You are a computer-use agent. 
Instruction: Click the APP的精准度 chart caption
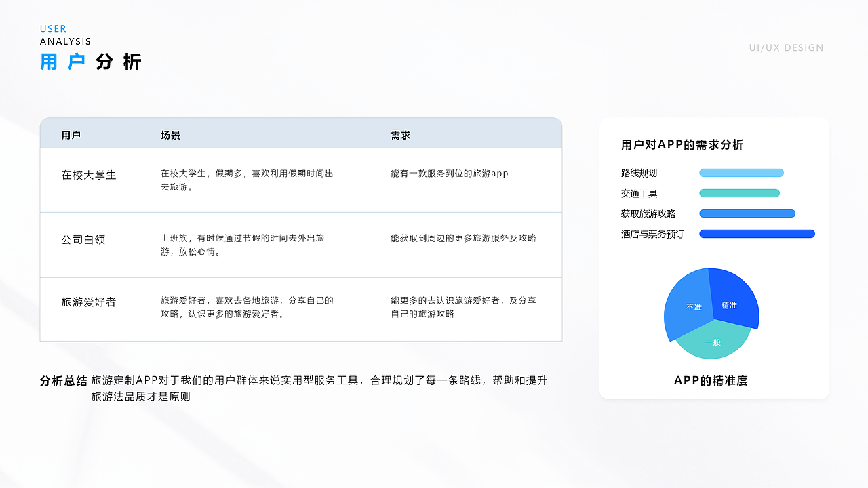point(711,380)
